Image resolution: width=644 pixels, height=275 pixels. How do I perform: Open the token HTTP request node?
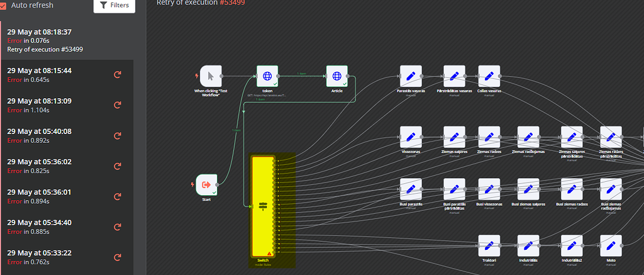[267, 76]
